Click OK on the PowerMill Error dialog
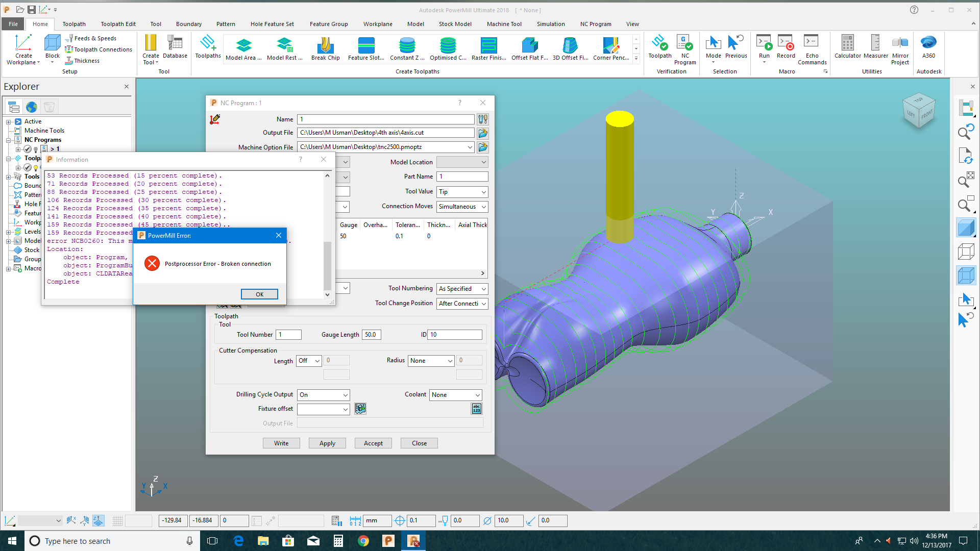980x551 pixels. click(x=259, y=294)
